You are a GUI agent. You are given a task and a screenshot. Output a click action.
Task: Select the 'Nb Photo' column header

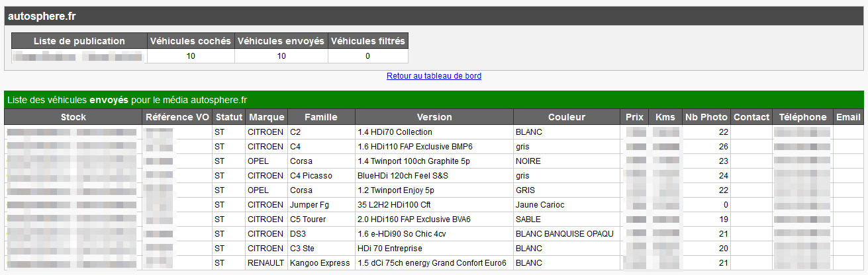point(706,117)
